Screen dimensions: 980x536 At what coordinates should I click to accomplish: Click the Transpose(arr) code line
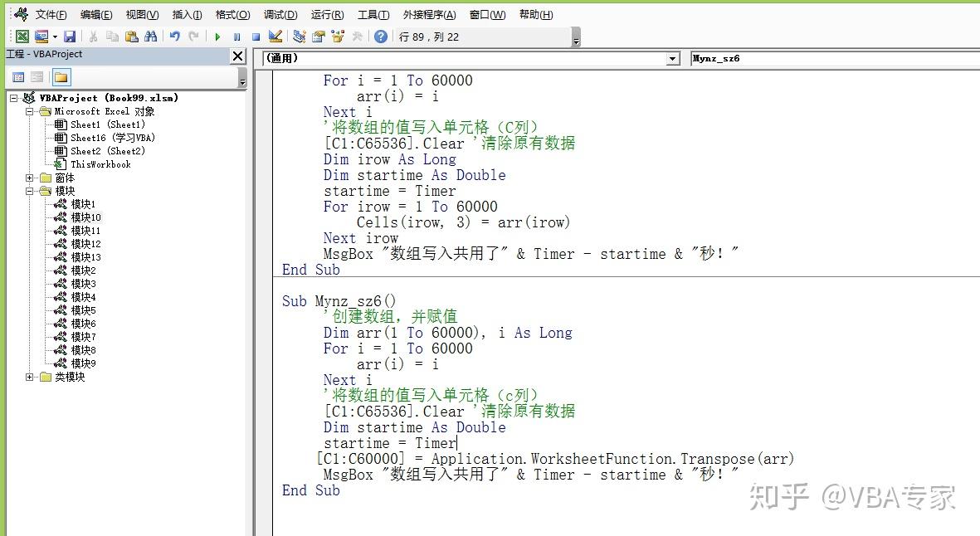(555, 459)
